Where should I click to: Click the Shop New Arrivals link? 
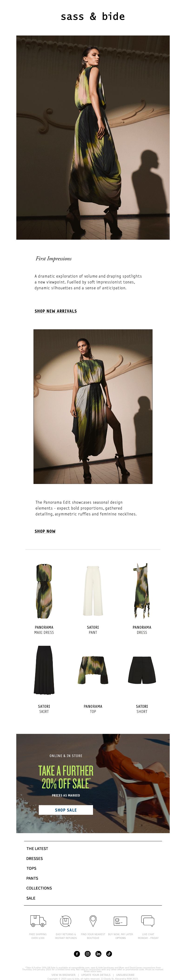pyautogui.click(x=56, y=311)
